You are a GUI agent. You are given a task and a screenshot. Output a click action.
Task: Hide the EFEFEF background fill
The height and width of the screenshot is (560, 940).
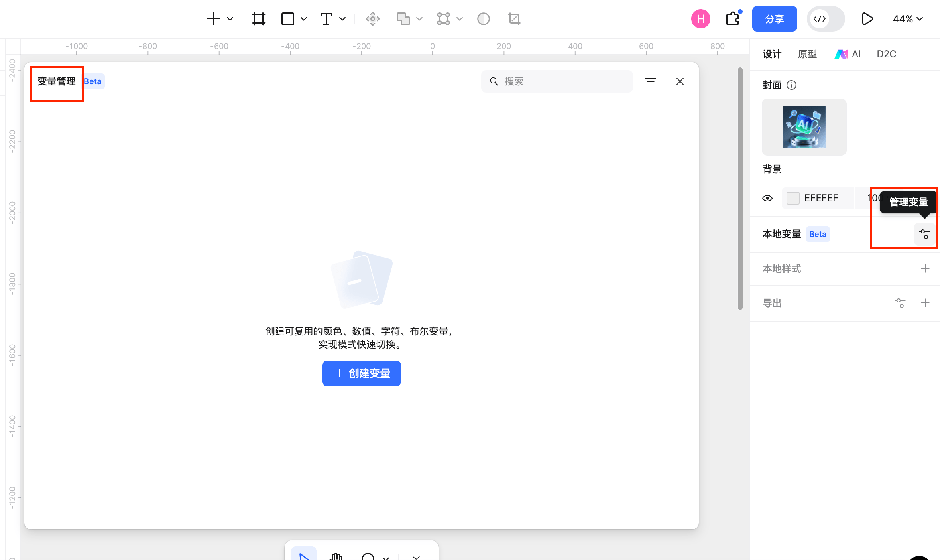coord(768,198)
